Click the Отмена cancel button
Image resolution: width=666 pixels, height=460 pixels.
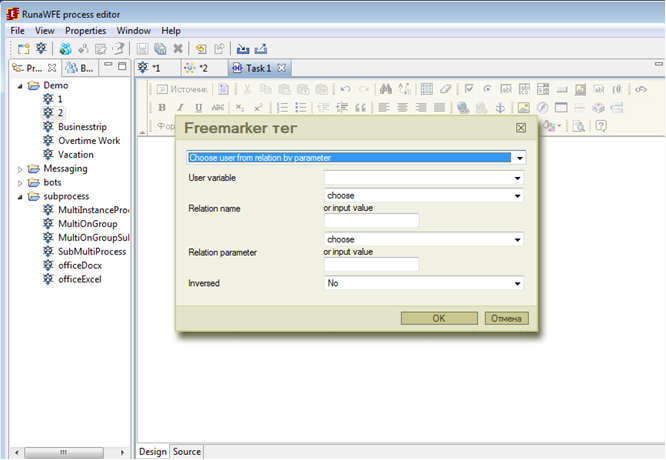pyautogui.click(x=506, y=318)
